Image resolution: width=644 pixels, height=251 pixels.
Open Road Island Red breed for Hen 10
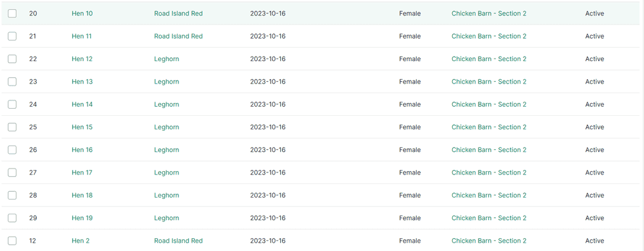178,14
